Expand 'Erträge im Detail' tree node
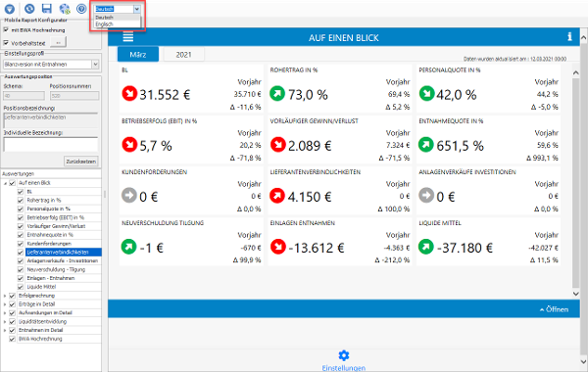The image size is (588, 372). [x=5, y=304]
